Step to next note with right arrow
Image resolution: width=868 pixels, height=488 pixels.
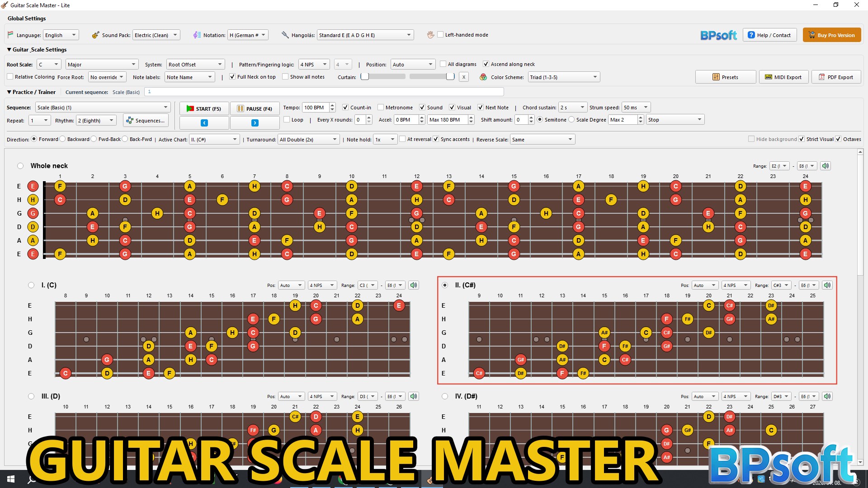[255, 122]
